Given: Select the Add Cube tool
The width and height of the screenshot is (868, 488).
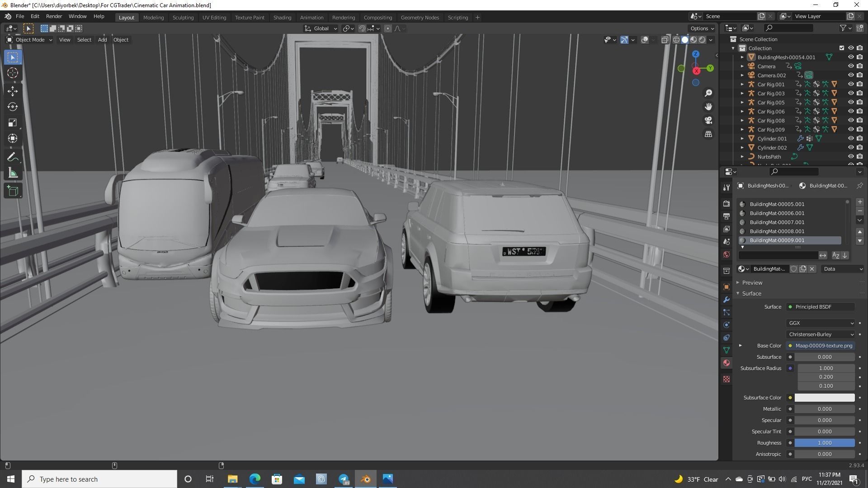Looking at the screenshot, I should click(x=13, y=191).
